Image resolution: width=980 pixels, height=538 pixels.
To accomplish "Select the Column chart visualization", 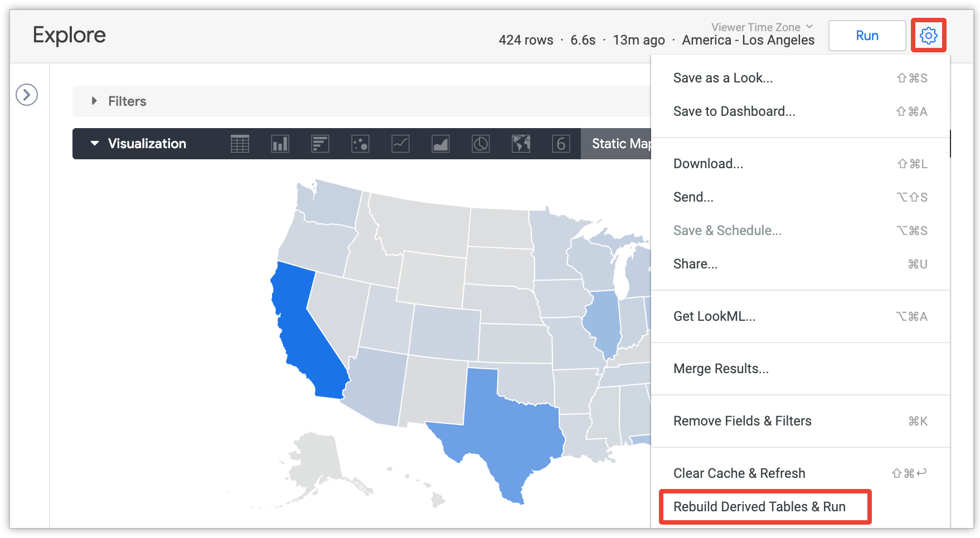I will pos(280,144).
